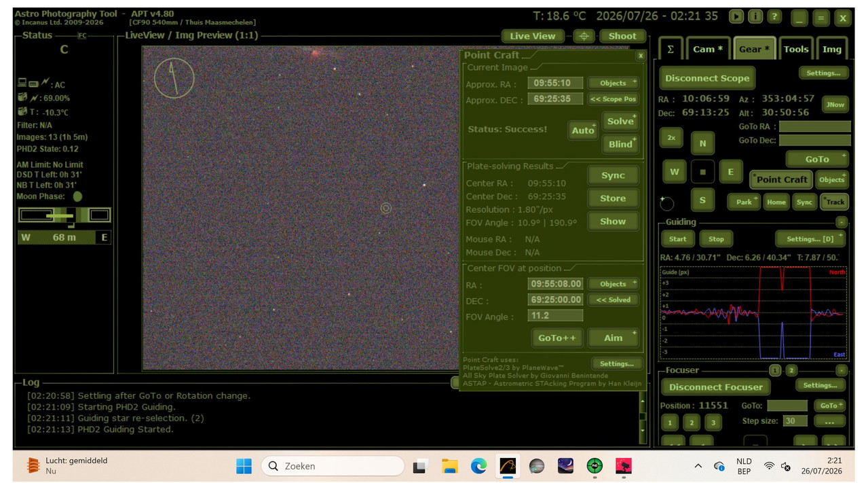This screenshot has width=868, height=483.
Task: Open the GoTo button under GoTo Dec
Action: pyautogui.click(x=817, y=159)
